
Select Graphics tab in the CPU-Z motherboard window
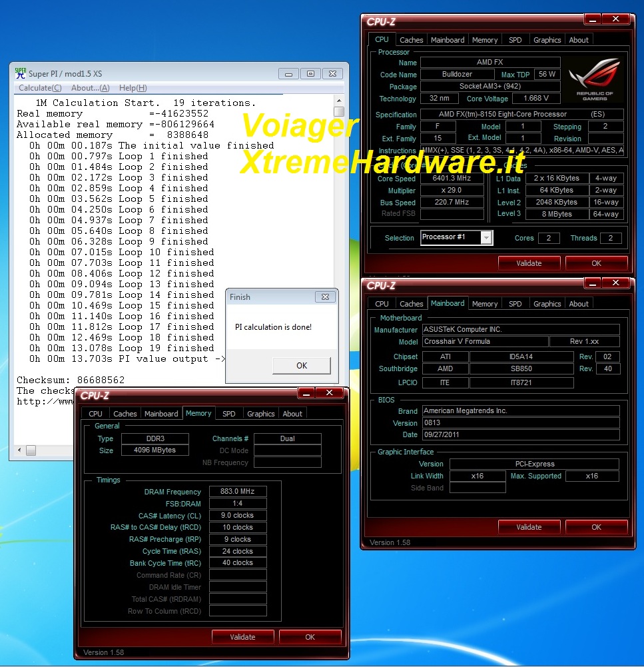click(547, 304)
